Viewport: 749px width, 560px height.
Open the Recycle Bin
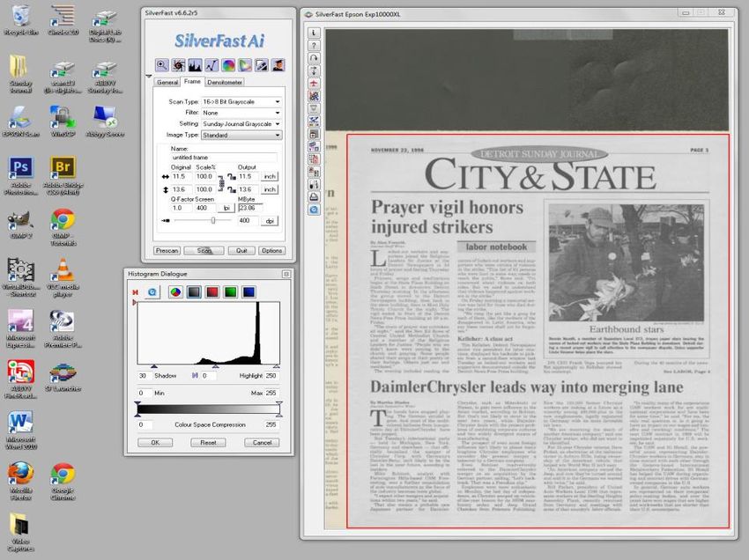click(21, 19)
